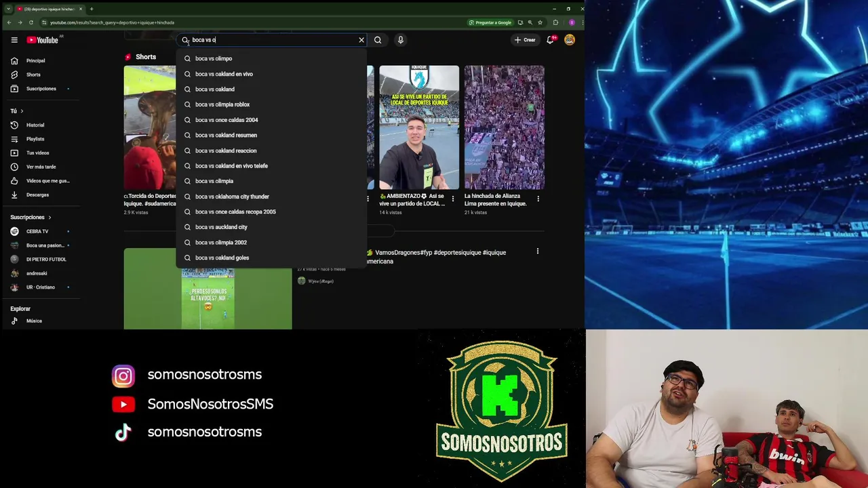Select suggestion 'boca vs once caldas recopa 2005'
The height and width of the screenshot is (488, 868).
pyautogui.click(x=271, y=211)
